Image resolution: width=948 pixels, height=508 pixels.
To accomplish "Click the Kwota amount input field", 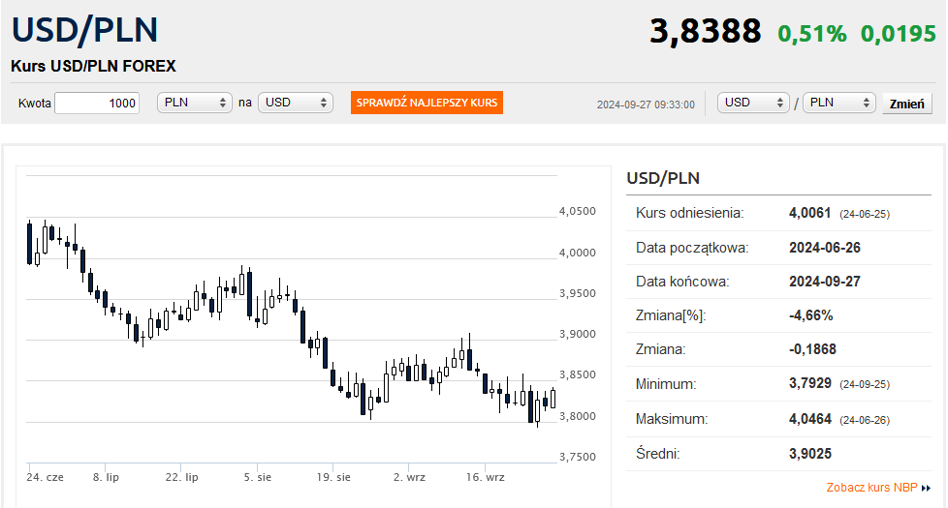I will pos(97,103).
